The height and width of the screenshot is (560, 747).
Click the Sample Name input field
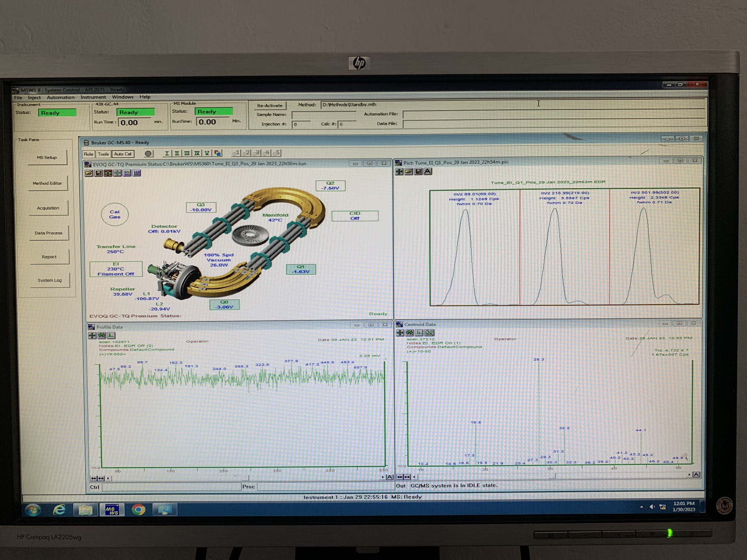point(324,114)
